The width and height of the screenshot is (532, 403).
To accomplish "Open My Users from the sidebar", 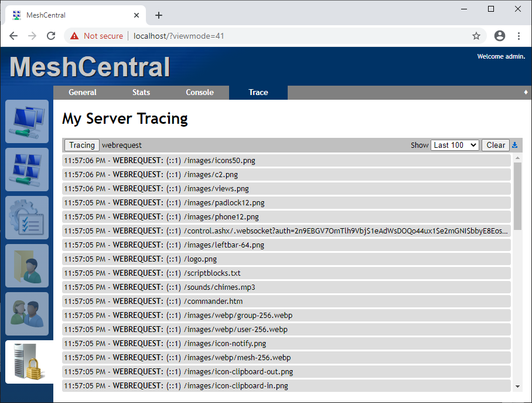I will pyautogui.click(x=26, y=314).
